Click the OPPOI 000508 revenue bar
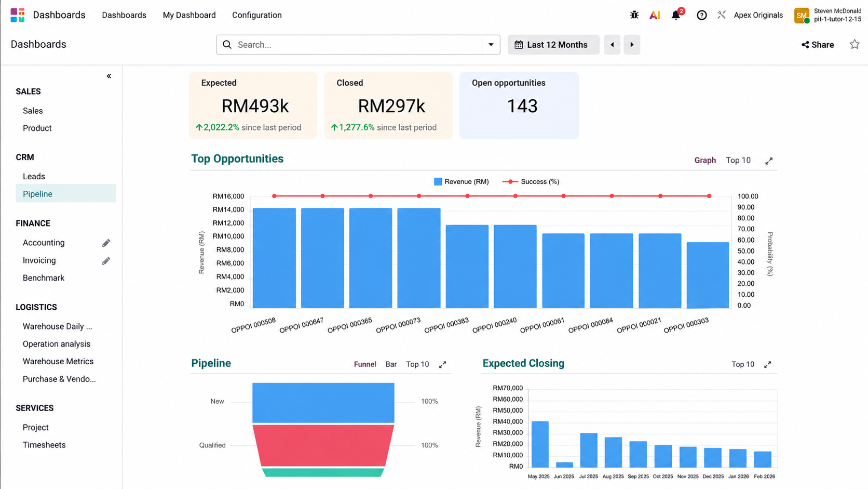 274,258
